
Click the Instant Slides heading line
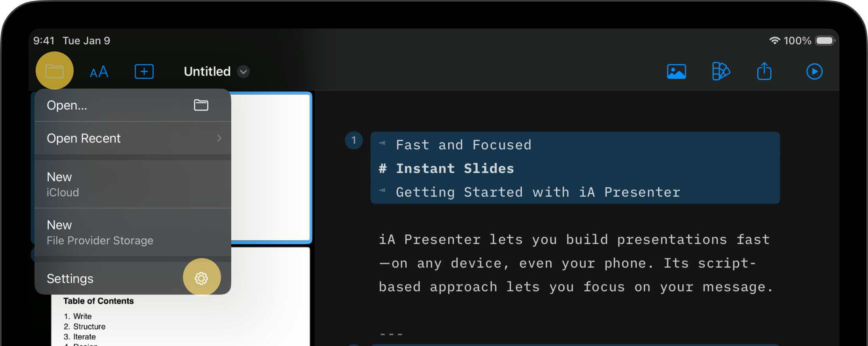pyautogui.click(x=455, y=169)
